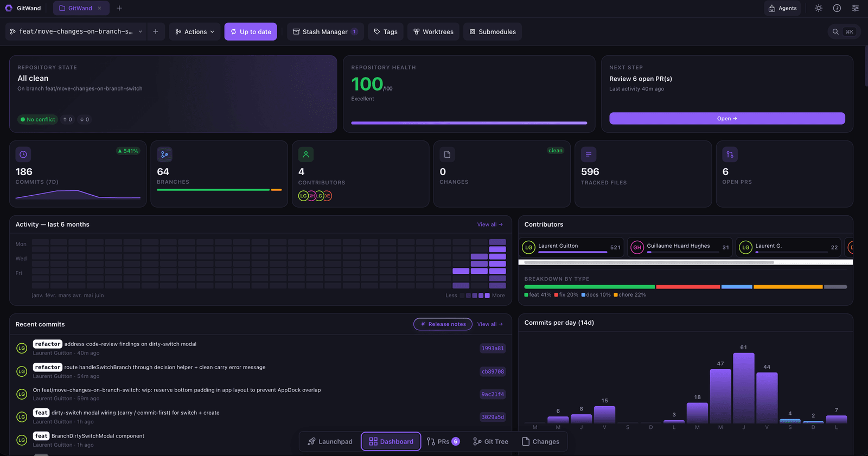Viewport: 868px width, 456px height.
Task: Click the tracked files list icon
Action: (589, 155)
